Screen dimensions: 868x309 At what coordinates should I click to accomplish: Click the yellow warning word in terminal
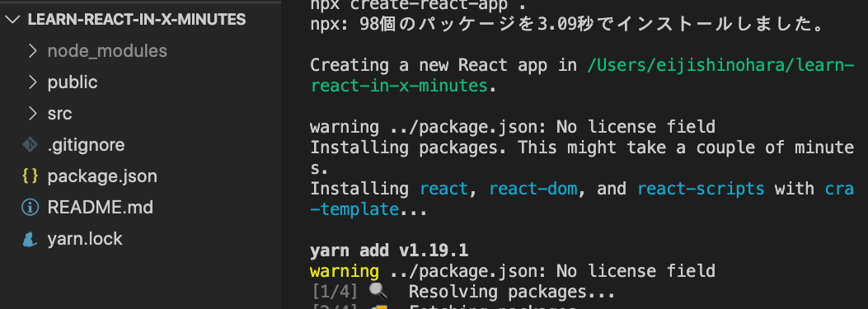[345, 271]
